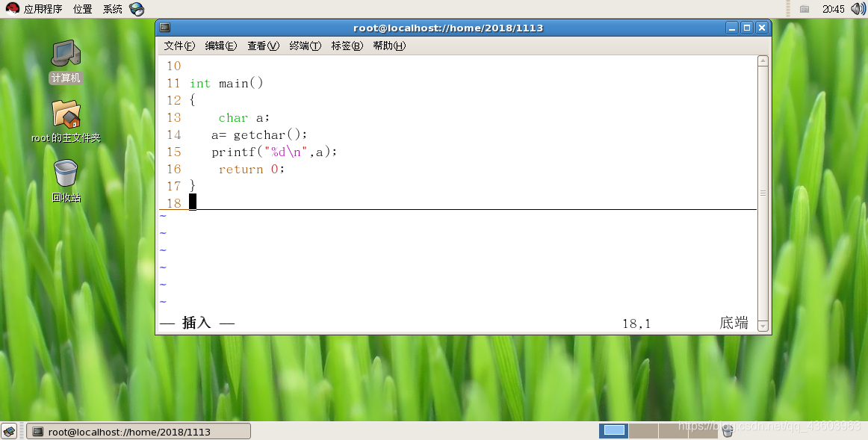
Task: Click the 'return 0;' code line
Action: (251, 170)
